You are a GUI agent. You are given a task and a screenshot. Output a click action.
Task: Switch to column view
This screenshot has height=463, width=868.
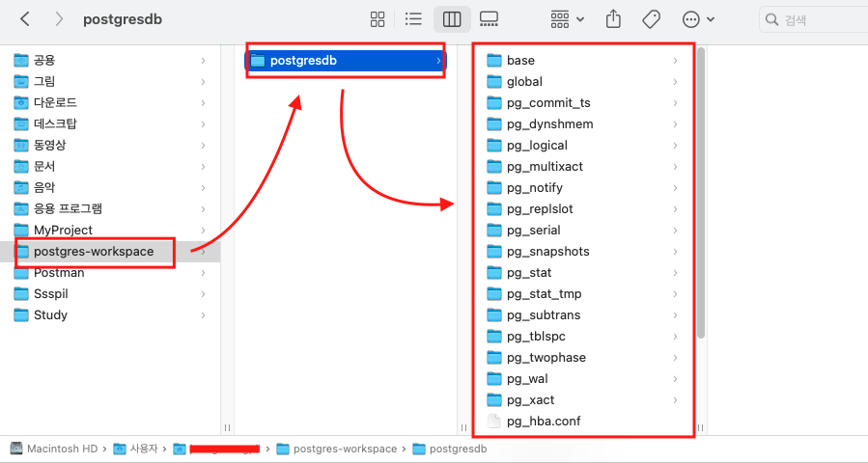pos(452,19)
